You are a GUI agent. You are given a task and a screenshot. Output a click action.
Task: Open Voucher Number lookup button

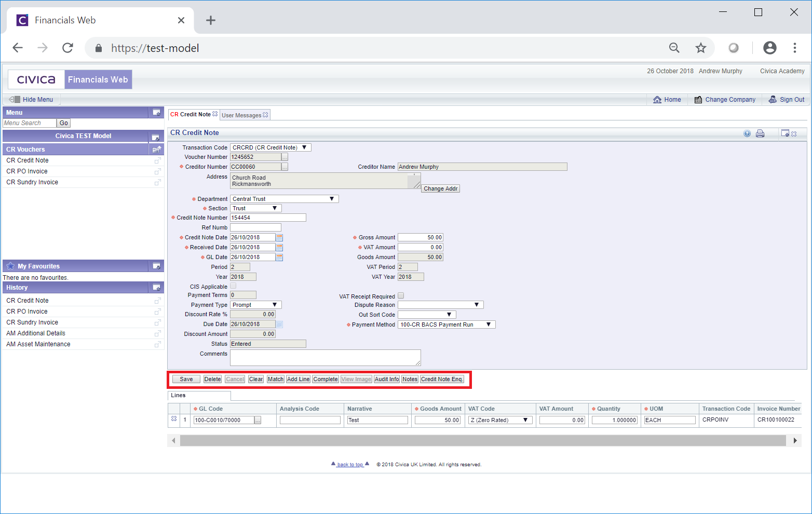coord(285,157)
